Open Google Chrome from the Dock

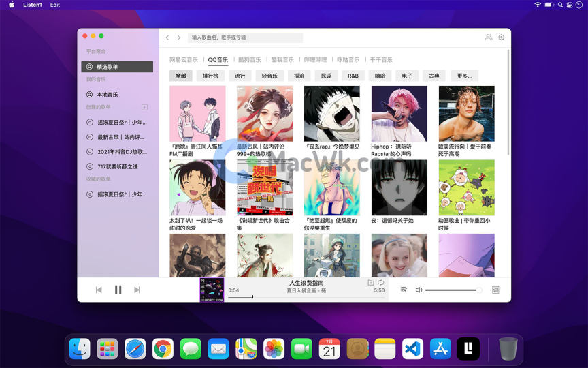pyautogui.click(x=163, y=349)
